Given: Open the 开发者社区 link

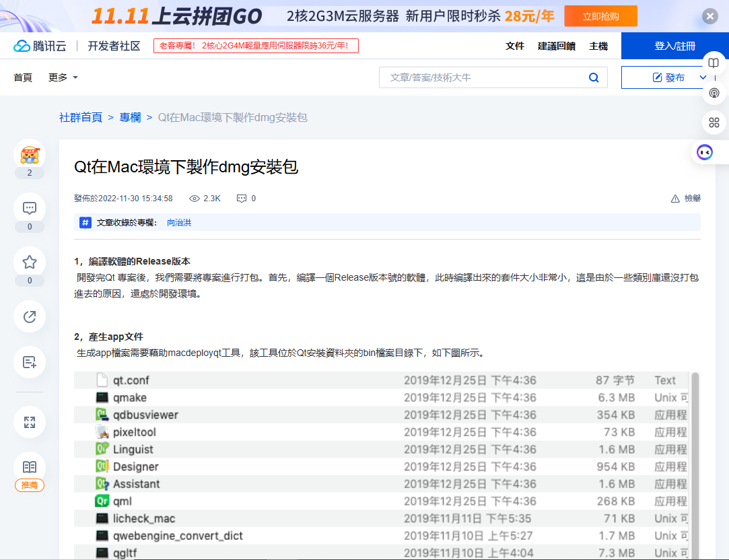Looking at the screenshot, I should coord(114,46).
